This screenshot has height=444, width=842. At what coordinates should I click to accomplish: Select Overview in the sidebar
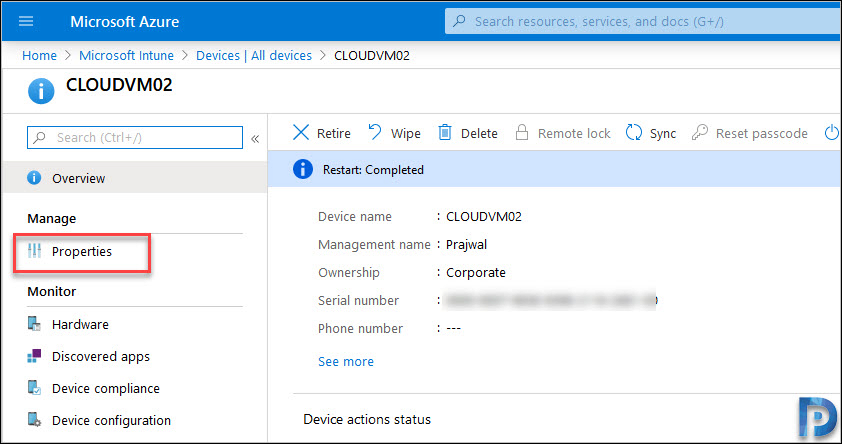[134, 178]
